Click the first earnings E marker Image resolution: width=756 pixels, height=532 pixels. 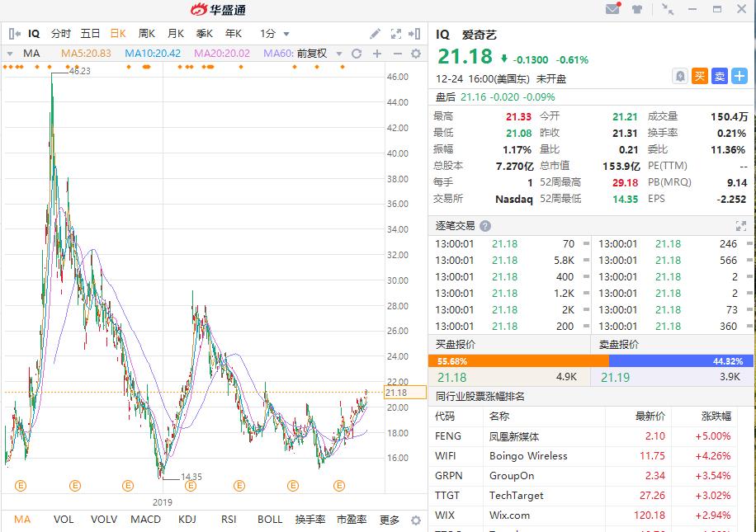tap(21, 486)
